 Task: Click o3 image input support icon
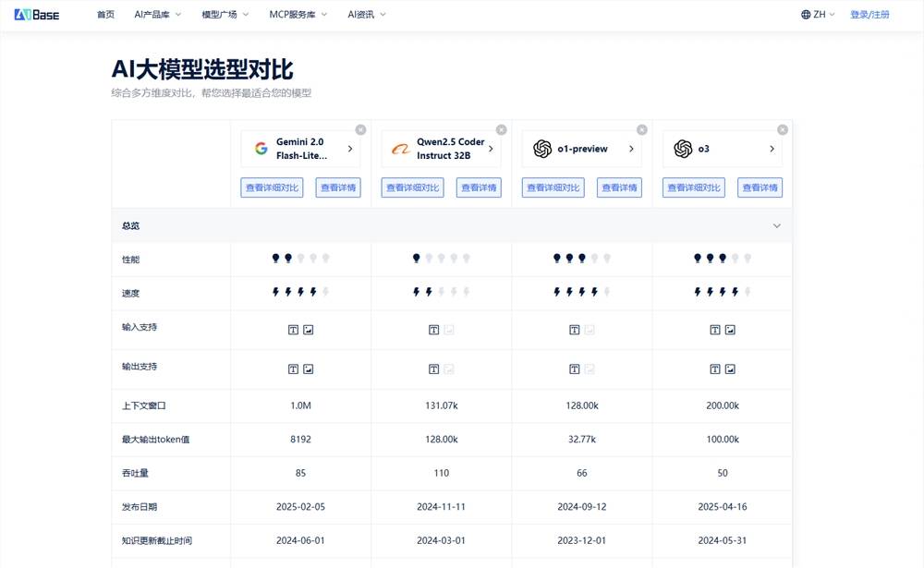[730, 330]
